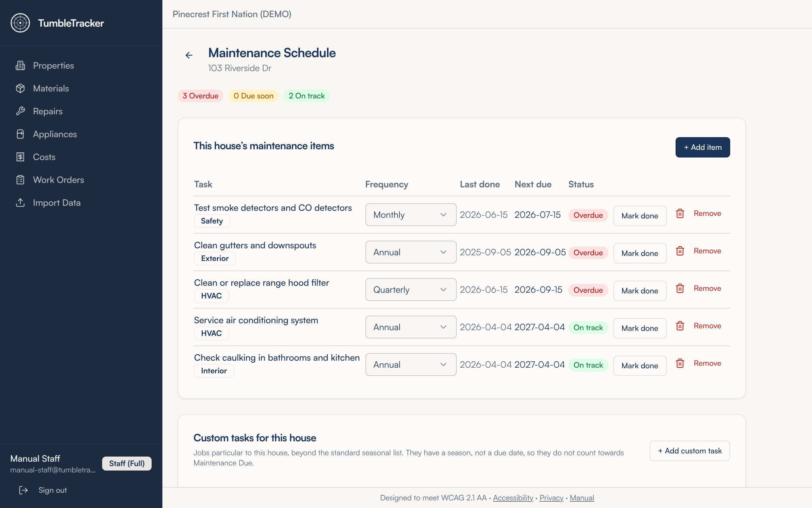This screenshot has height=508, width=812.
Task: Click + Add custom task button
Action: pyautogui.click(x=690, y=451)
